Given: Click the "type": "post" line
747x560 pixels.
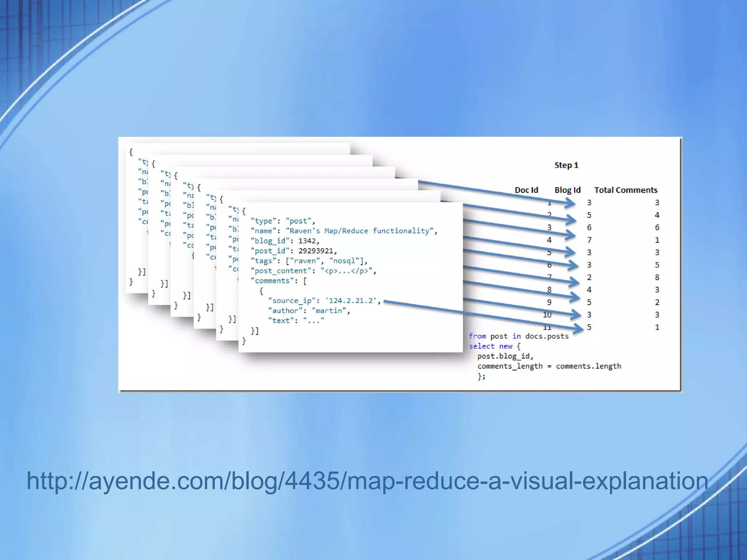Looking at the screenshot, I should pyautogui.click(x=283, y=221).
